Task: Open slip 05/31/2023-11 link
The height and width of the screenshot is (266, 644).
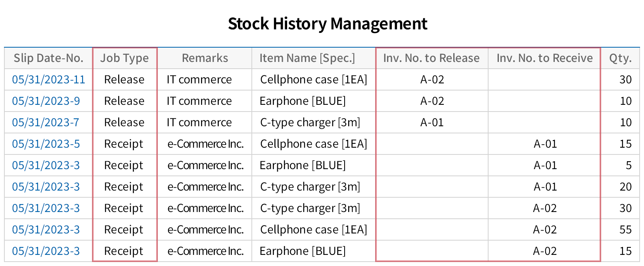Action: click(x=48, y=79)
